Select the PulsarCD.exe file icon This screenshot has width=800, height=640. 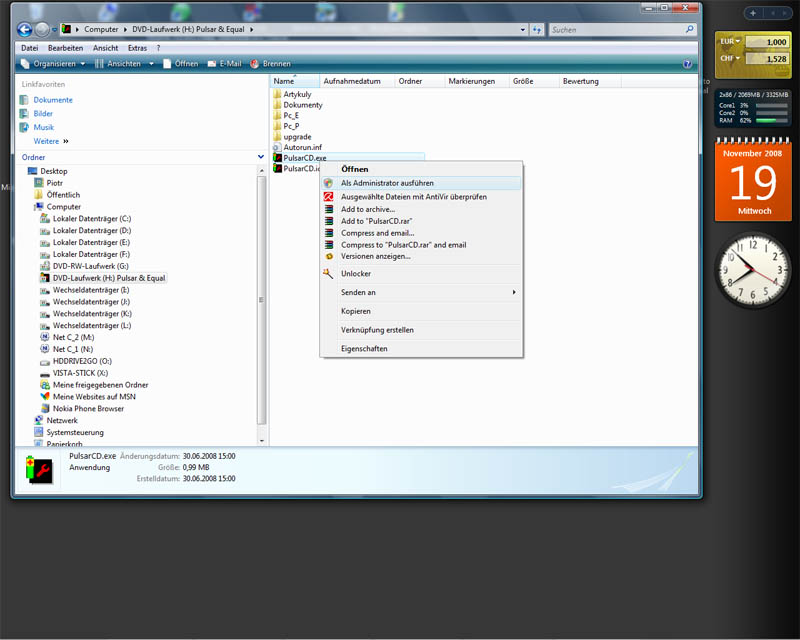click(x=278, y=158)
